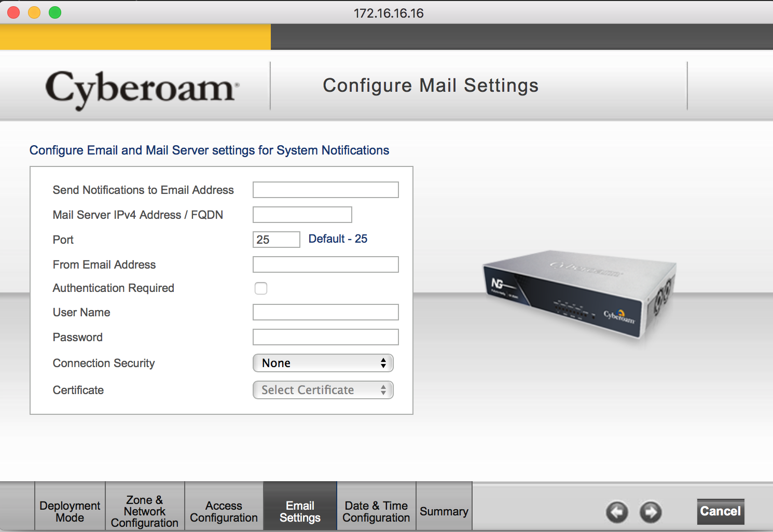Screen dimensions: 773x532
Task: Focus the From Email Address field
Action: point(326,264)
